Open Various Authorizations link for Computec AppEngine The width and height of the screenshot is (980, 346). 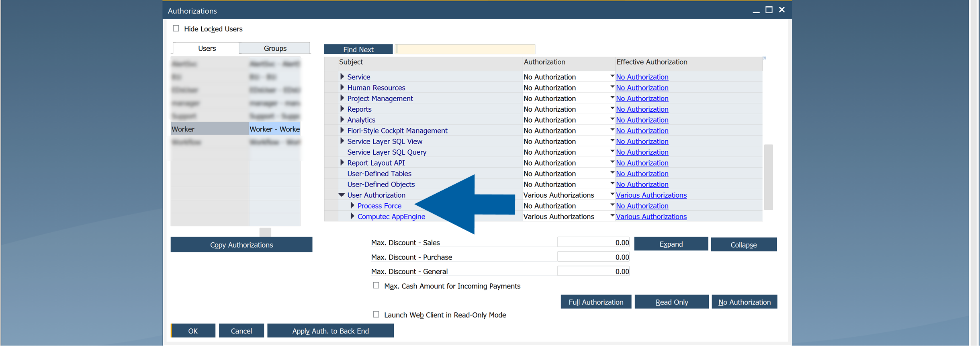pos(651,217)
